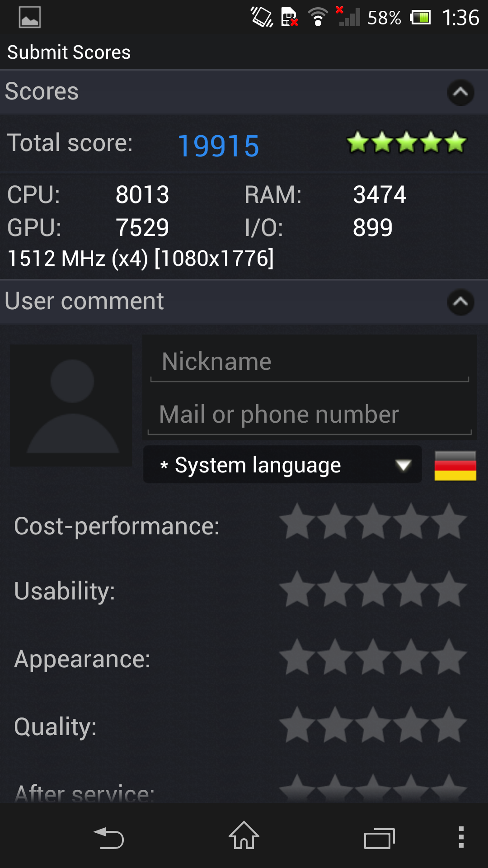This screenshot has height=868, width=488.
Task: Tap the German flag icon
Action: click(x=455, y=466)
